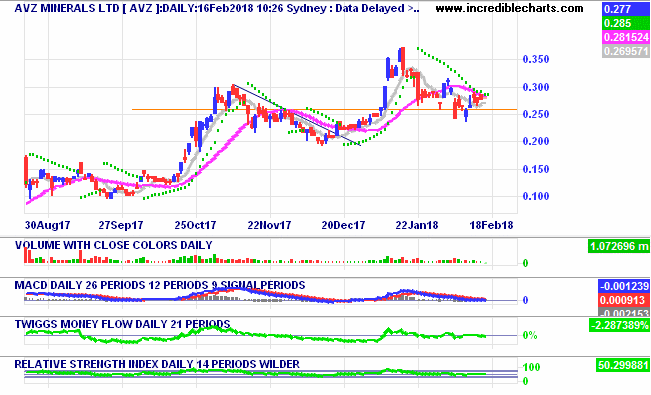Click the 25Oct17 date label
The height and width of the screenshot is (395, 651).
195,225
